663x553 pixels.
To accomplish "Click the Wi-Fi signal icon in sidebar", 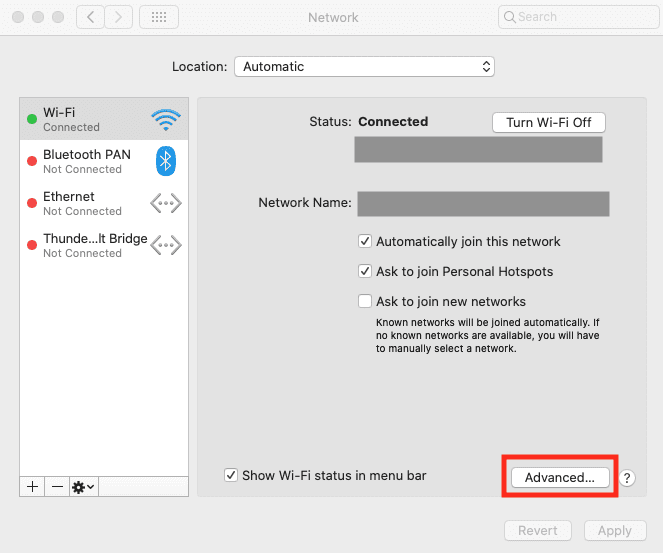I will 166,120.
